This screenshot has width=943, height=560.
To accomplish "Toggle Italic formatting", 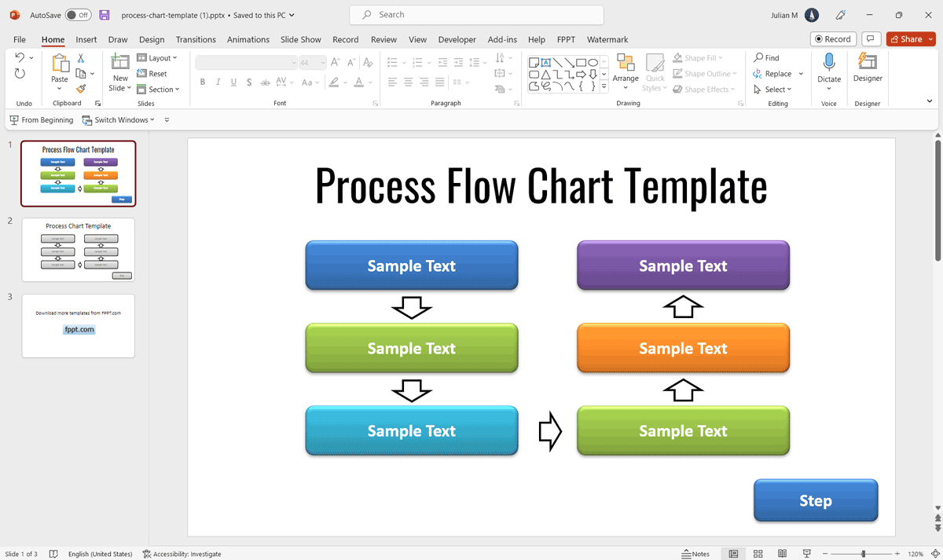I will (x=218, y=82).
